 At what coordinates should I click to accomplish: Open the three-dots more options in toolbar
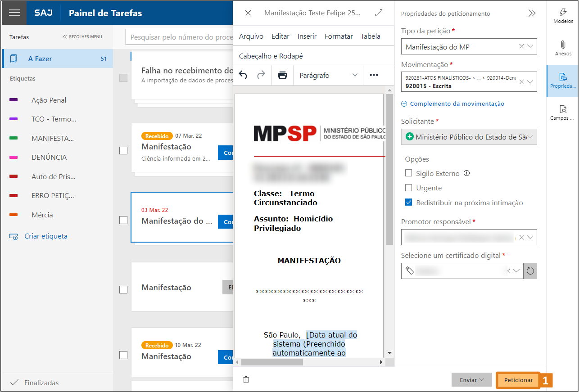(374, 75)
